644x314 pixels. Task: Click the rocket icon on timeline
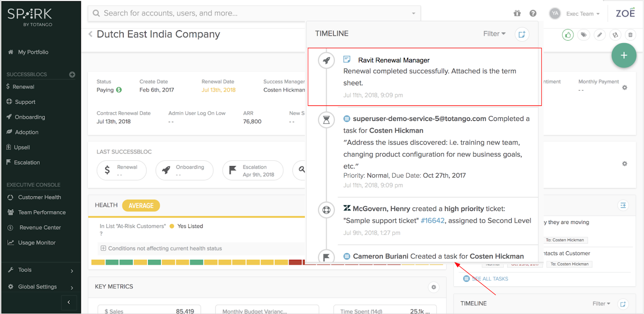click(x=326, y=60)
